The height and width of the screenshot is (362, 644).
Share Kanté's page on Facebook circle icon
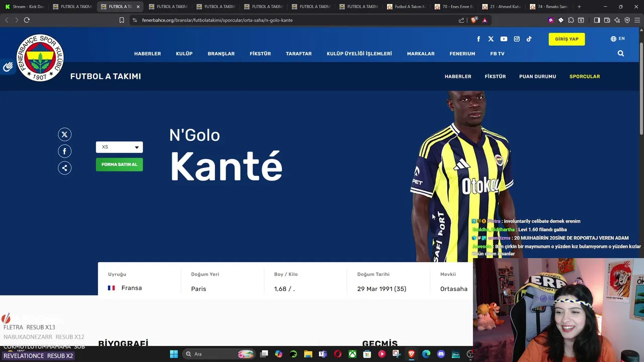point(64,151)
